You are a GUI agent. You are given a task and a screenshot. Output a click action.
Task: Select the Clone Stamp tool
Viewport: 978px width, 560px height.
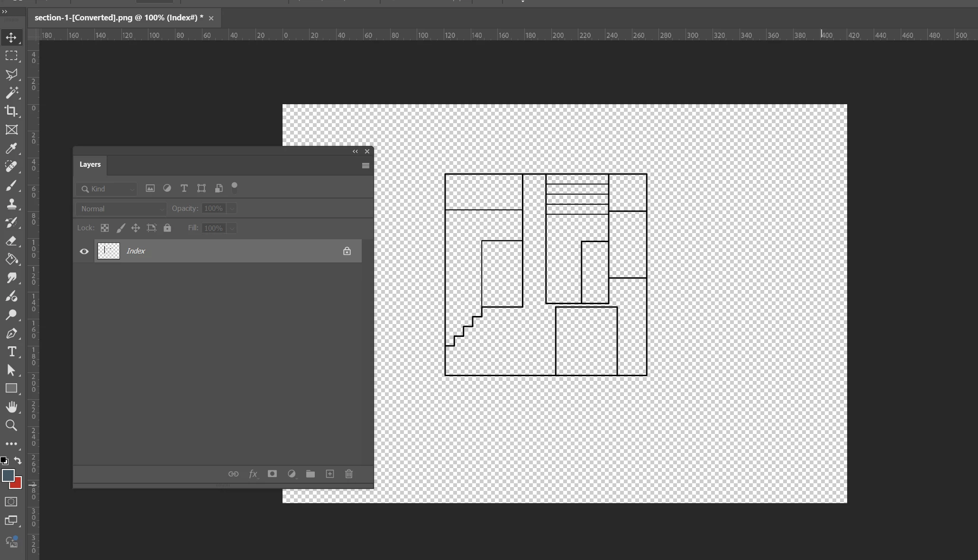pos(11,204)
